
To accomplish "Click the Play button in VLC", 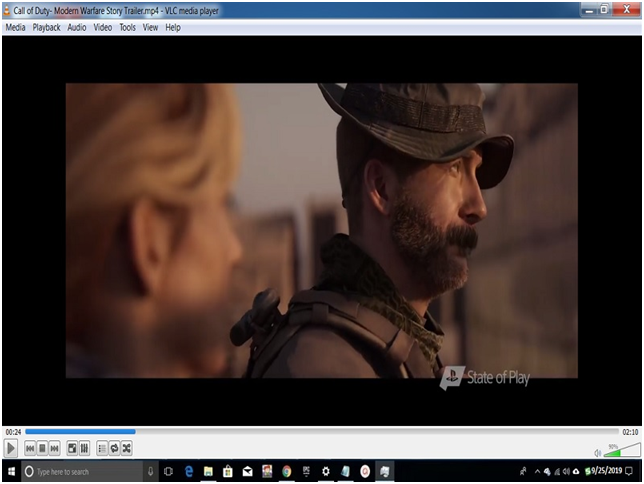I will click(x=11, y=448).
